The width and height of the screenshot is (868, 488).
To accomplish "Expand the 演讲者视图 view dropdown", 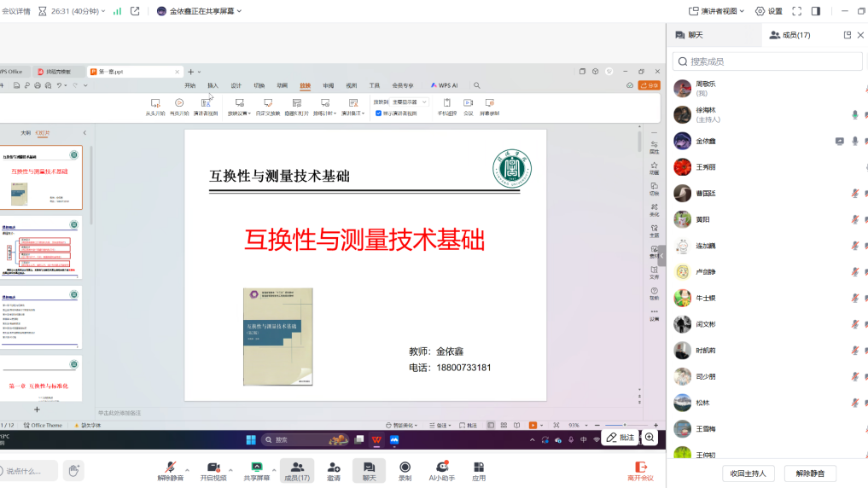I will click(x=717, y=11).
